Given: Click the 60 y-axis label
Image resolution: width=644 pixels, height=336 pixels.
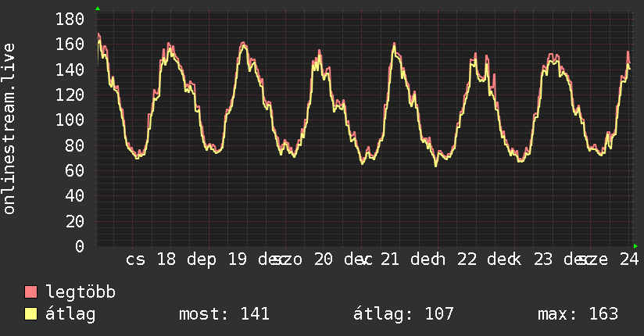Looking at the screenshot, I should tap(75, 170).
